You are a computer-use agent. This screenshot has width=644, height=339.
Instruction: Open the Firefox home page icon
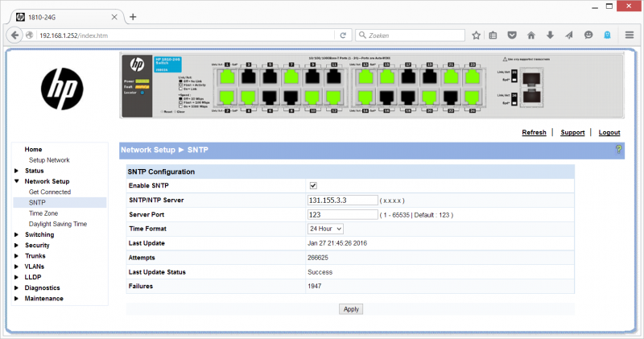click(x=531, y=35)
